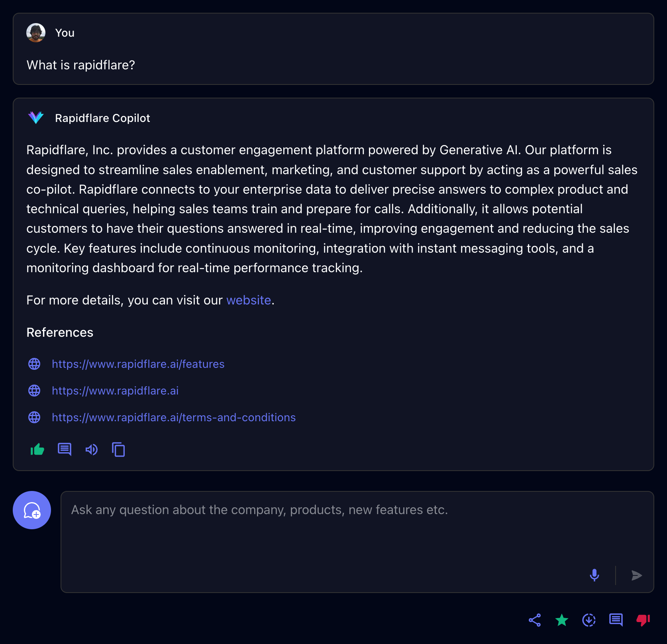The image size is (667, 644).
Task: Open the rapidflare.ai/features reference link
Action: [x=138, y=364]
